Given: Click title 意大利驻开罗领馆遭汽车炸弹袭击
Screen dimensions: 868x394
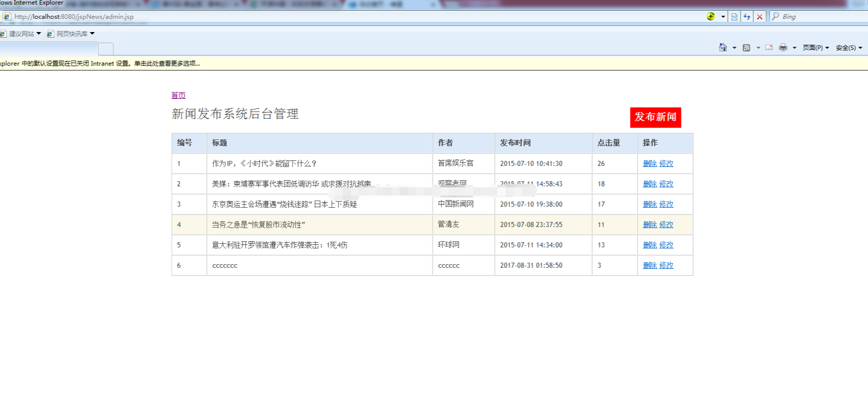Looking at the screenshot, I should pos(280,245).
